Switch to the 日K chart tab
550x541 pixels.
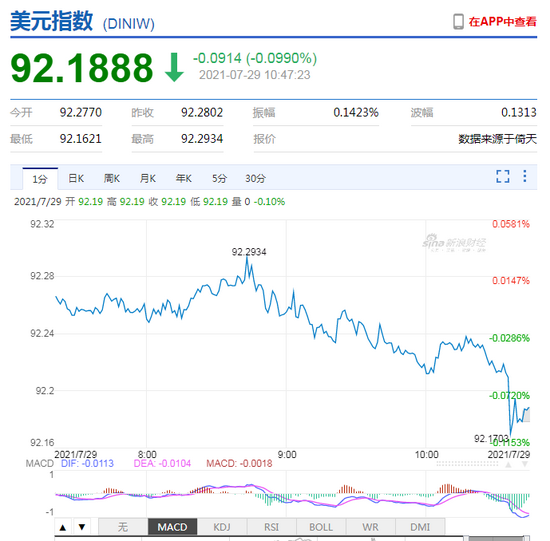(x=76, y=179)
